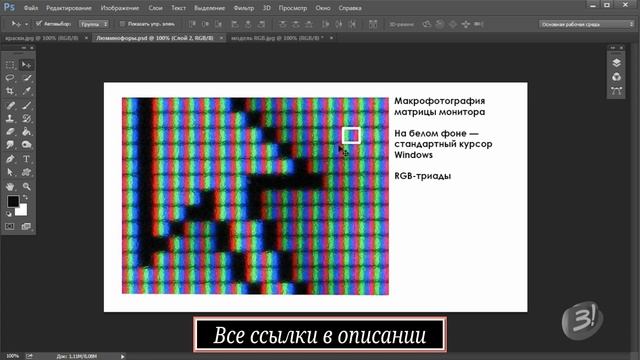640x360 pixels.
Task: Open the Channels panel icon
Action: (x=616, y=77)
